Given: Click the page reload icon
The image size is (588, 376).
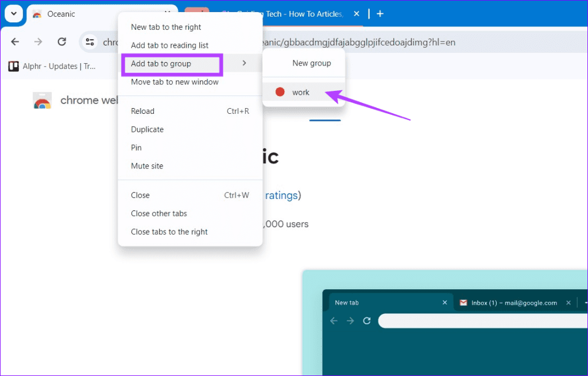Looking at the screenshot, I should [61, 41].
